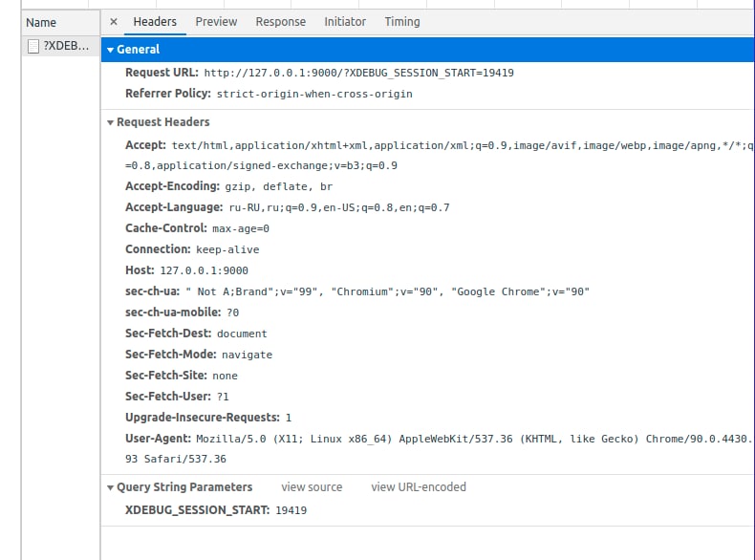Click the Host value 127.0.0.1:9000

(205, 270)
